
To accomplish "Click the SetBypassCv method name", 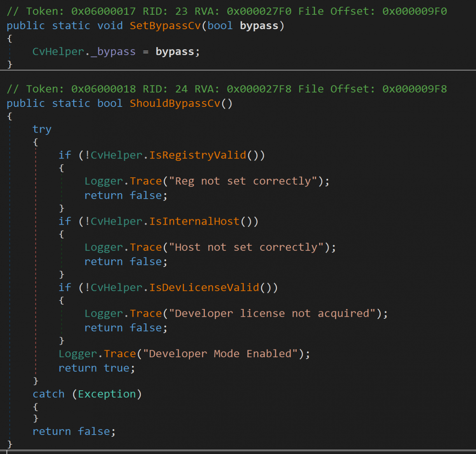I will 165,26.
